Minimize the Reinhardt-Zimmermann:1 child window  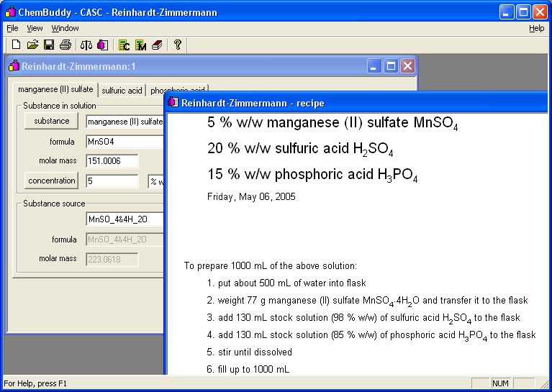[374, 65]
